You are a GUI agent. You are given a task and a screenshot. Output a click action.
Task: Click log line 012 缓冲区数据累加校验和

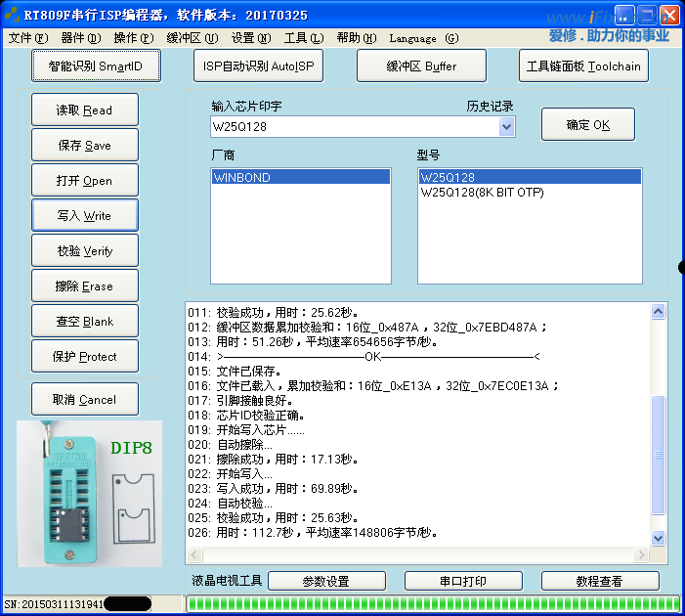367,327
